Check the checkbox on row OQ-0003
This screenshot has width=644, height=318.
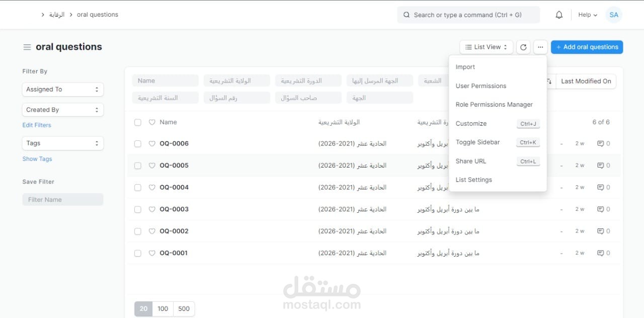coord(137,209)
